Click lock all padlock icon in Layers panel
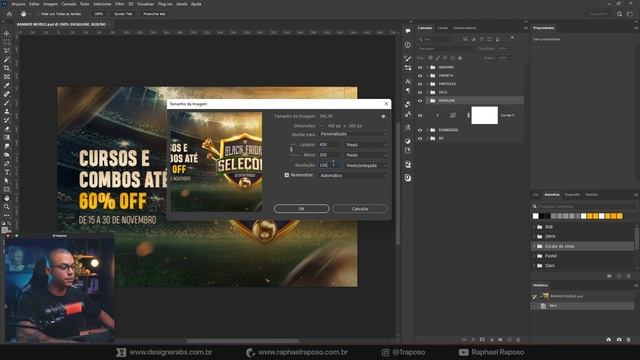This screenshot has height=360, width=640. point(460,58)
